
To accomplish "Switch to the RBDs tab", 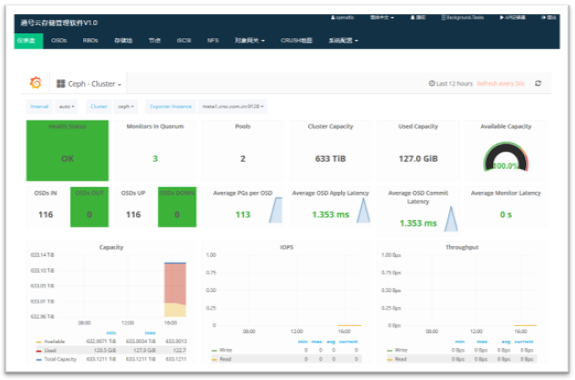I will (90, 40).
